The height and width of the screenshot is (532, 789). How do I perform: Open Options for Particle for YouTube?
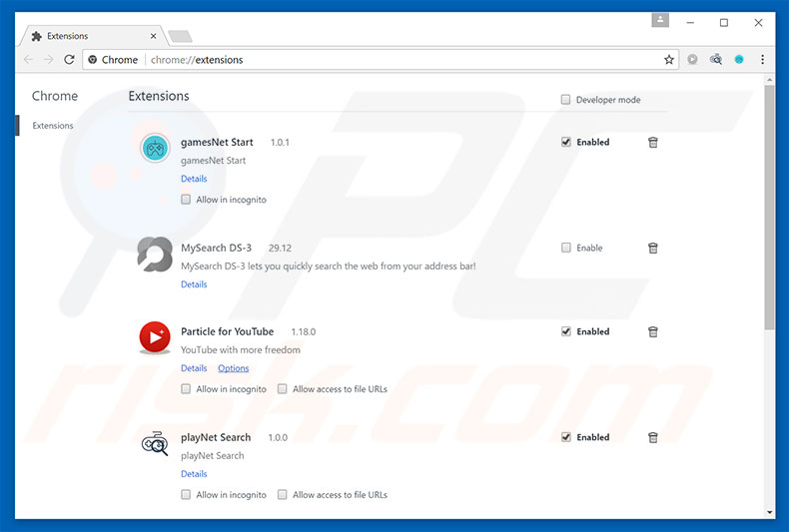coord(233,368)
